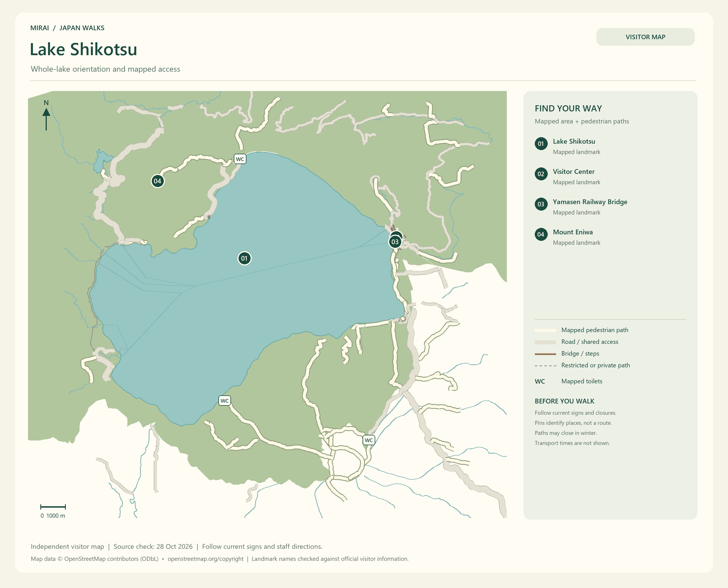Click the JAPAN WALKS breadcrumb
The height and width of the screenshot is (588, 728).
82,28
